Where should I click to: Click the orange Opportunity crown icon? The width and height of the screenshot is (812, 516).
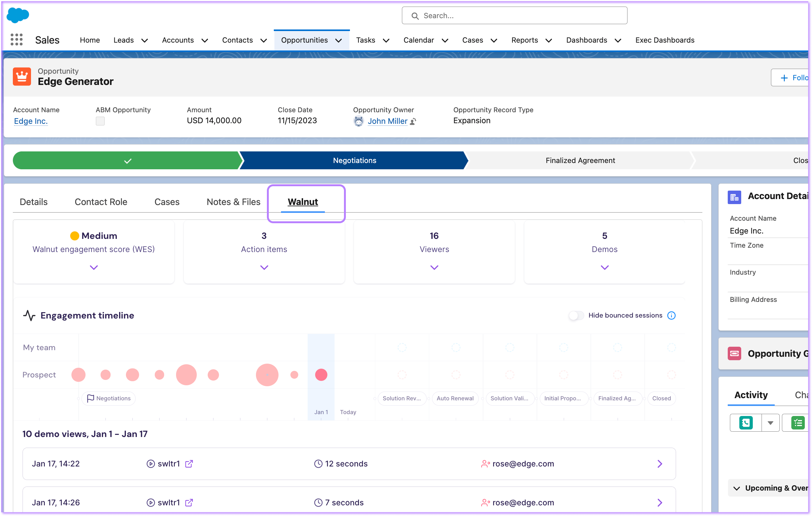coord(22,76)
